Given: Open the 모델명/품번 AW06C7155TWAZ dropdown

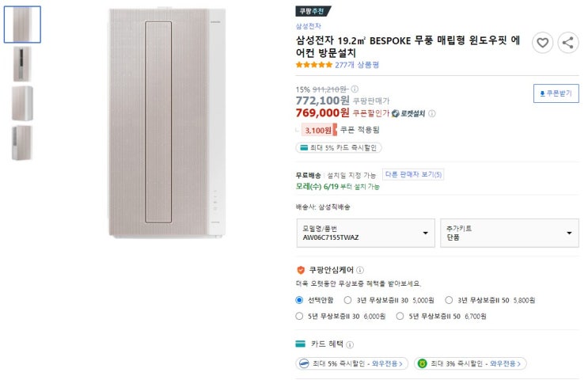Looking at the screenshot, I should tap(365, 233).
